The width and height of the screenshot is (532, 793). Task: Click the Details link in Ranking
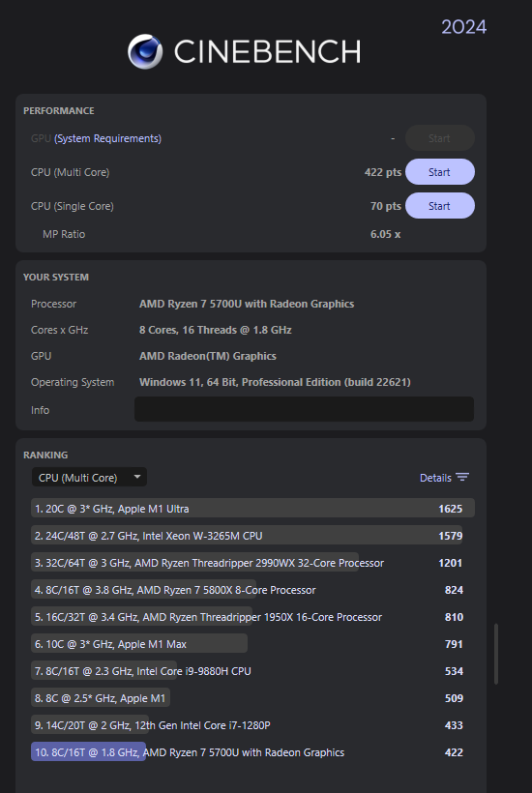[x=435, y=478]
